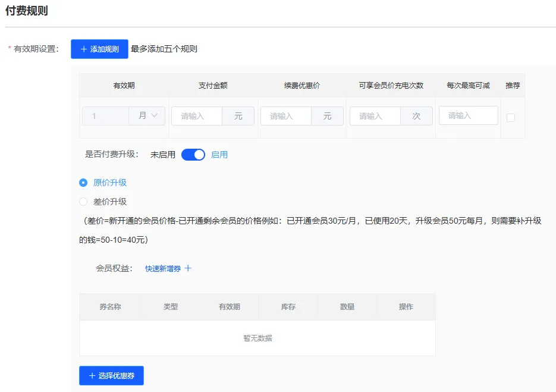Click the plus icon in 添加规则 button

click(83, 49)
